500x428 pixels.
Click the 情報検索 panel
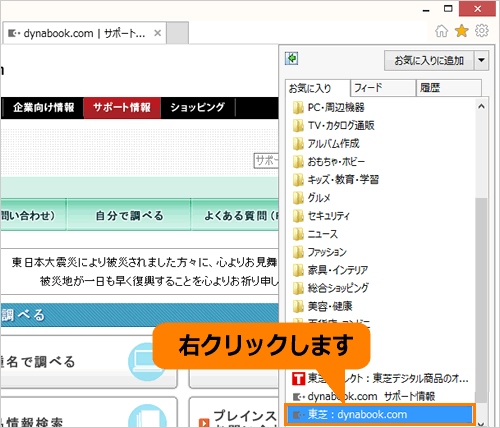point(88,412)
